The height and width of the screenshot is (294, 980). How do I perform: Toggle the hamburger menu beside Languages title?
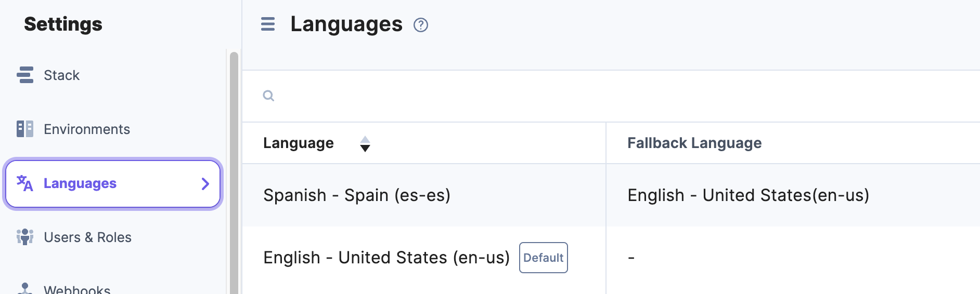[x=268, y=24]
